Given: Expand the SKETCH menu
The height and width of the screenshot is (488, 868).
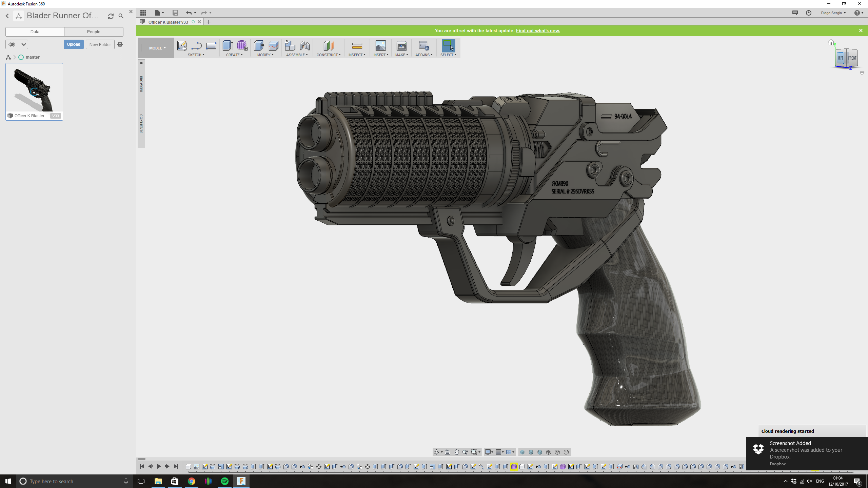Looking at the screenshot, I should [196, 55].
